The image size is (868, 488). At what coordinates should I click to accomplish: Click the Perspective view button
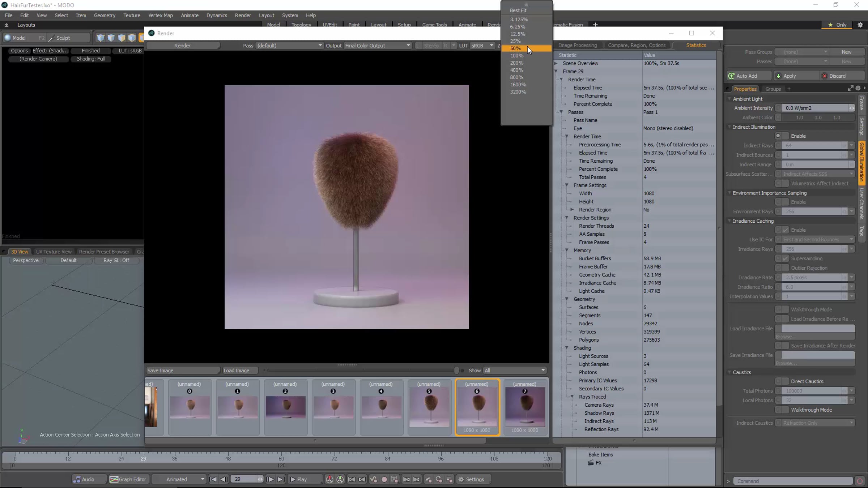pos(26,260)
